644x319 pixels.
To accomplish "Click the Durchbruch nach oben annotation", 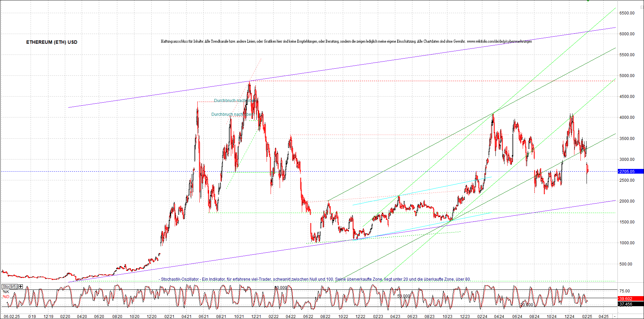I will [235, 101].
